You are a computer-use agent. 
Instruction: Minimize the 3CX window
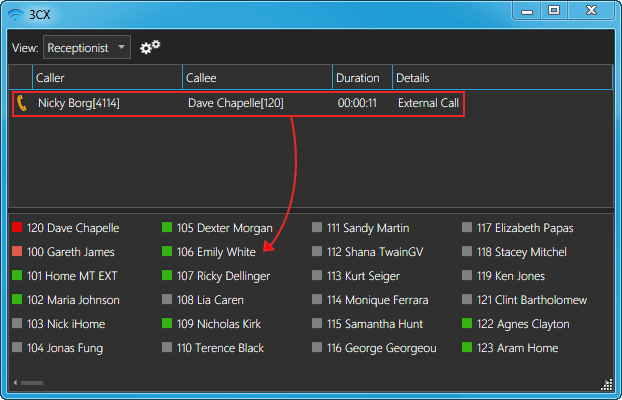(527, 11)
